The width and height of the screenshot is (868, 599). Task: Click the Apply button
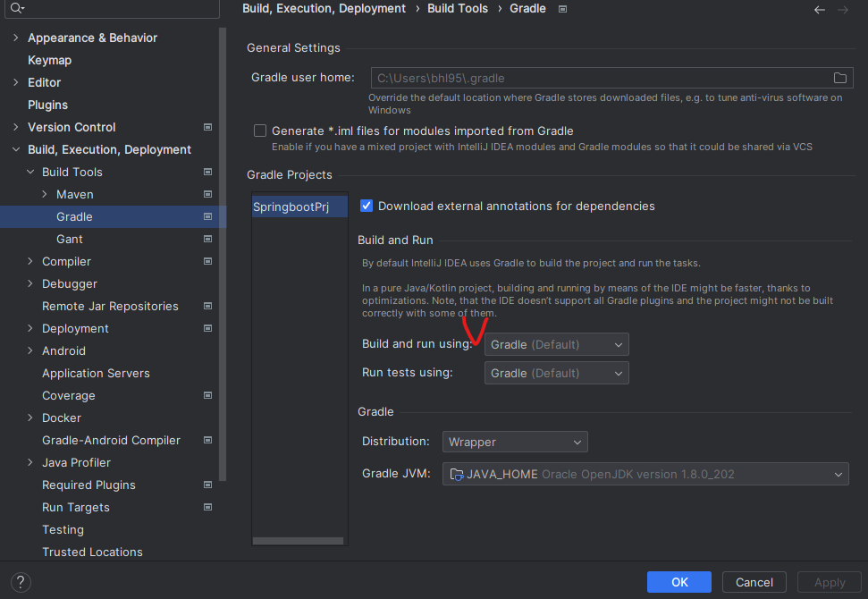tap(830, 582)
